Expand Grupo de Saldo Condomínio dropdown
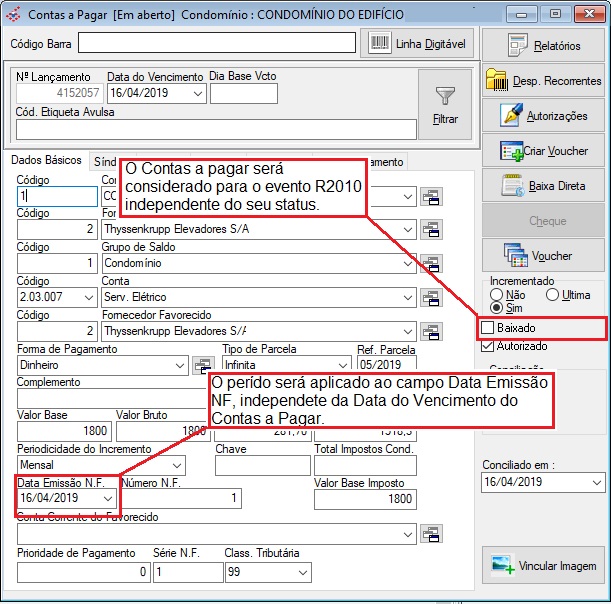613x604 pixels. pos(408,263)
